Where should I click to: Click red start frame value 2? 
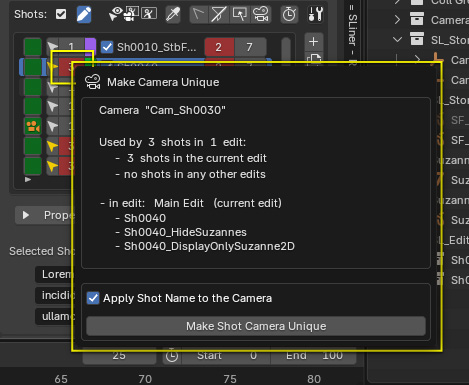click(219, 47)
